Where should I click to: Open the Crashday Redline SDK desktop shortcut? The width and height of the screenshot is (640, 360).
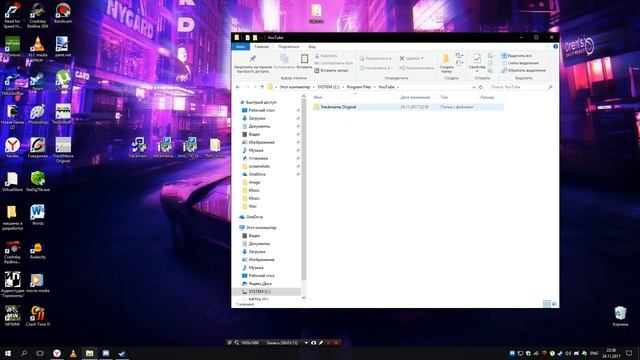point(38,15)
